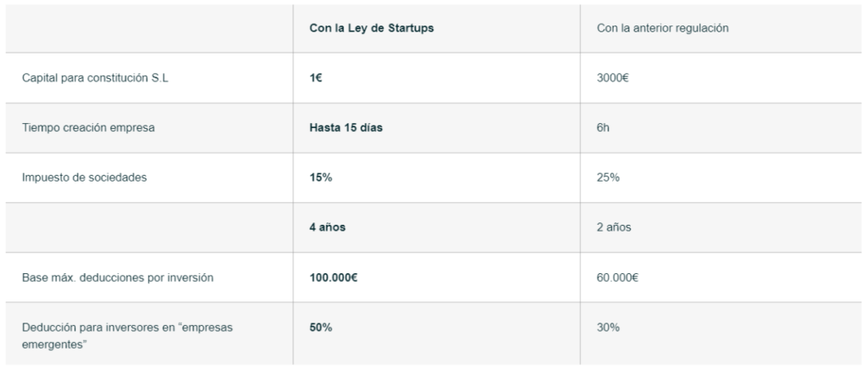Click the '30%' deduction cell

606,328
